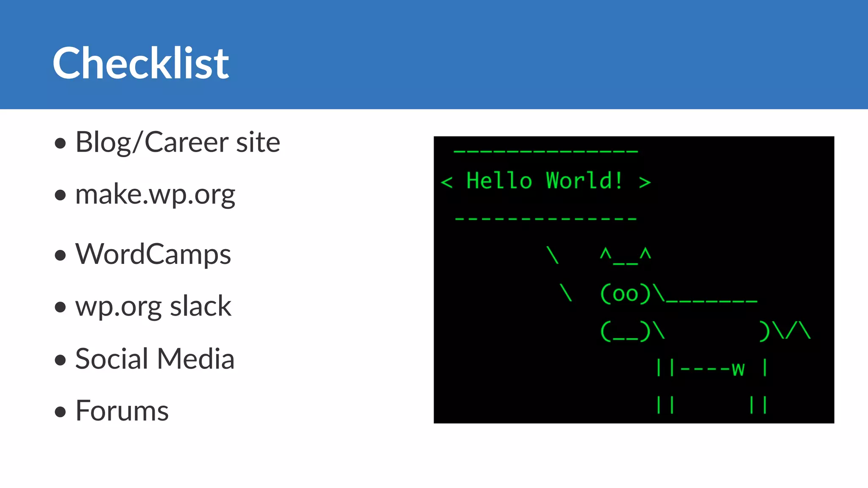
Task: Click the ASCII cow terminal image
Action: coord(634,280)
